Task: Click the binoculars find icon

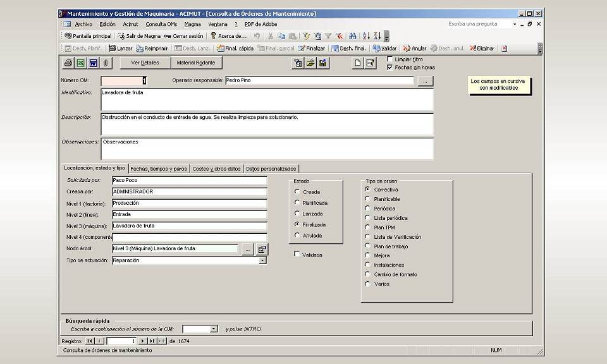Action: click(352, 36)
